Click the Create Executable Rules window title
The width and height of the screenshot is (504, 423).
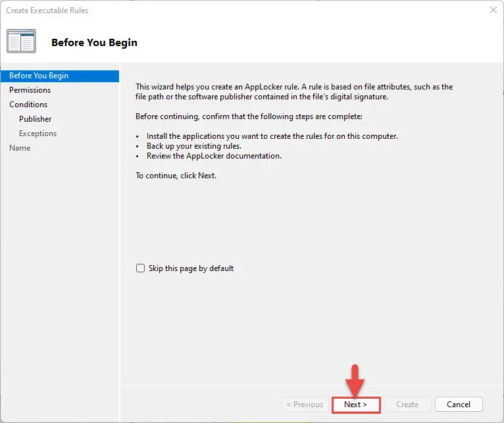click(47, 11)
